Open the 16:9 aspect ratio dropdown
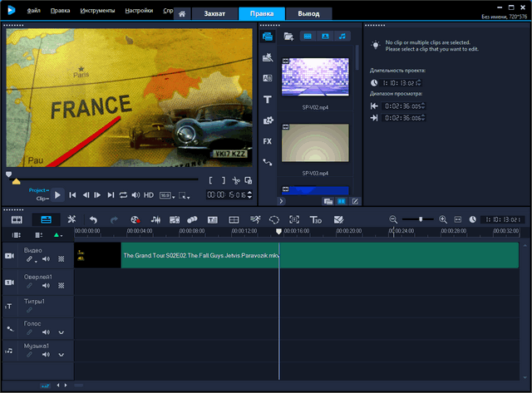The height and width of the screenshot is (393, 532). point(165,194)
